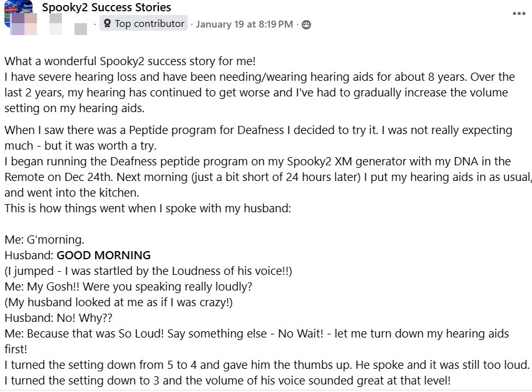The width and height of the screenshot is (532, 392).
Task: Click the line starting "(I jumped - I was startled"
Action: coord(148,271)
